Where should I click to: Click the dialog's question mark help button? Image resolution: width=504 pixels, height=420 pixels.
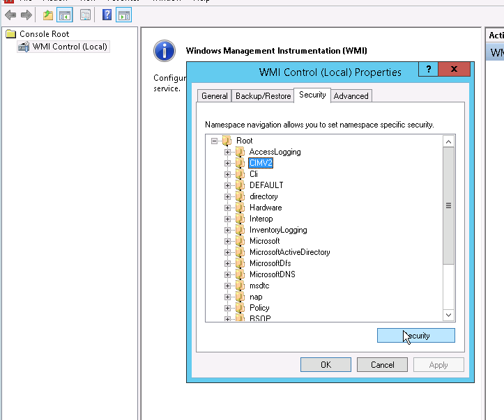(x=428, y=69)
